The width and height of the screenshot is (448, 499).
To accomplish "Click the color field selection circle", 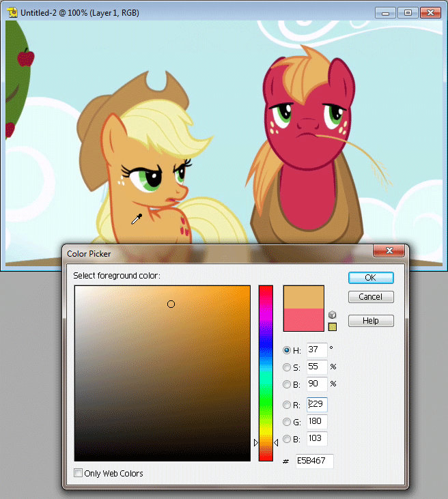I will 171,304.
